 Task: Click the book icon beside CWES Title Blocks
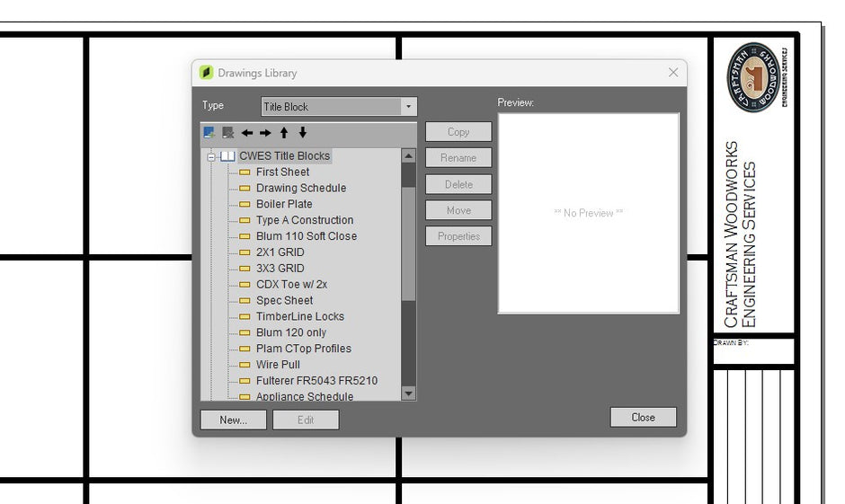[x=228, y=156]
